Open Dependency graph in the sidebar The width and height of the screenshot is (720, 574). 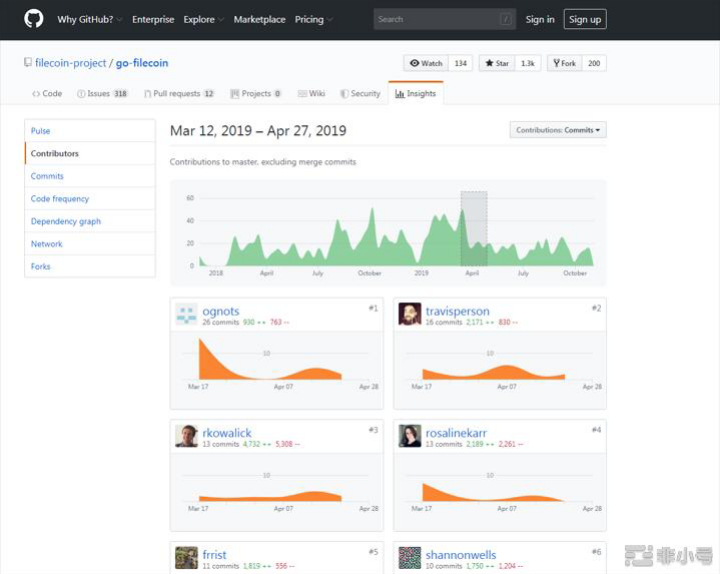pos(90,221)
